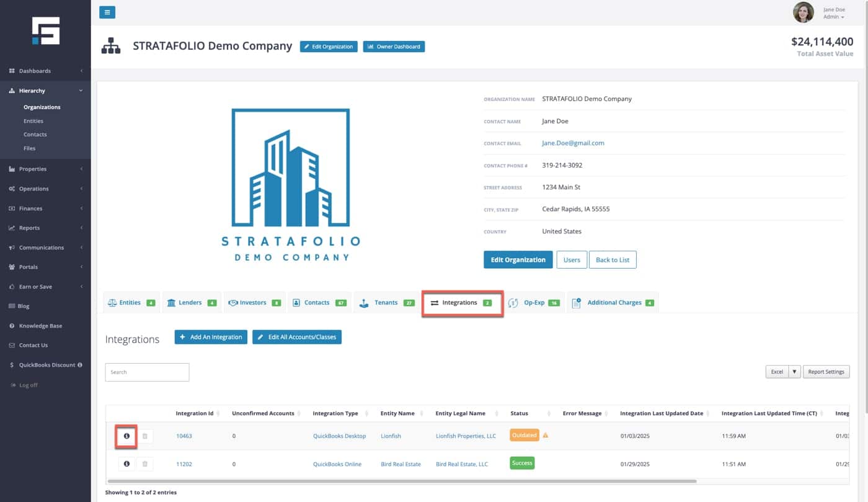
Task: Open the Excel export dropdown arrow
Action: 794,372
